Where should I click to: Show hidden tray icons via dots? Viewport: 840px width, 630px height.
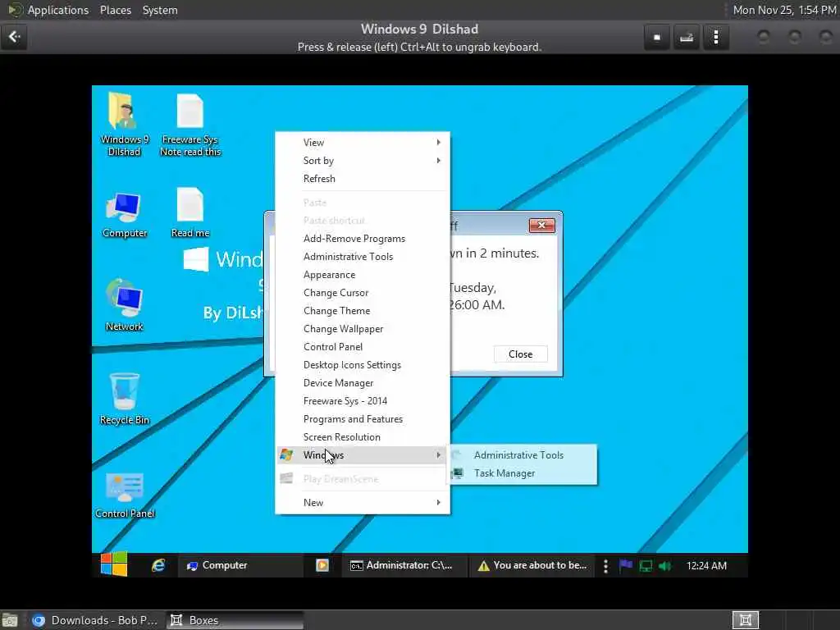click(605, 566)
